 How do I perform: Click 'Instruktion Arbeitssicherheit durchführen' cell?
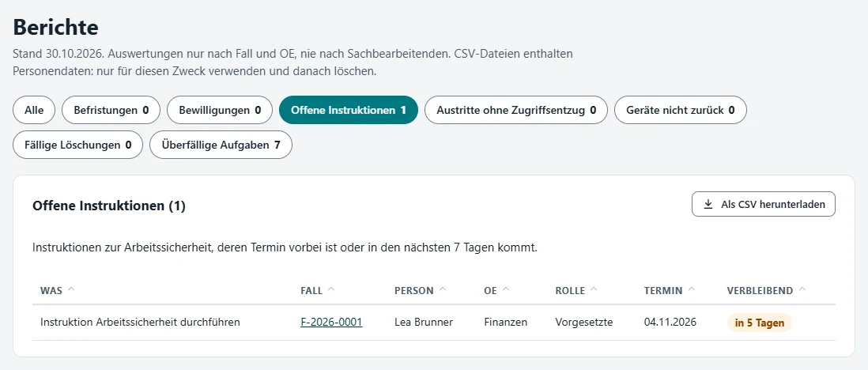click(x=140, y=322)
